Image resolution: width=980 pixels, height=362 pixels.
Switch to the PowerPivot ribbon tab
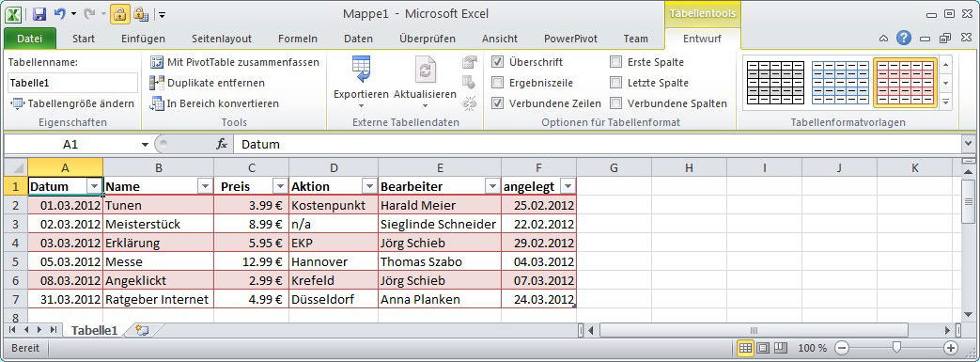click(x=570, y=39)
